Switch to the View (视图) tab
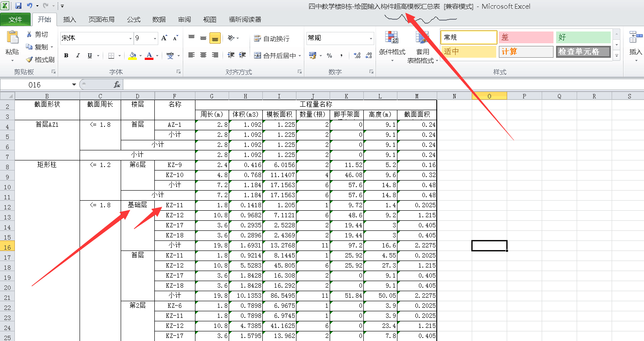The width and height of the screenshot is (644, 341). tap(210, 20)
